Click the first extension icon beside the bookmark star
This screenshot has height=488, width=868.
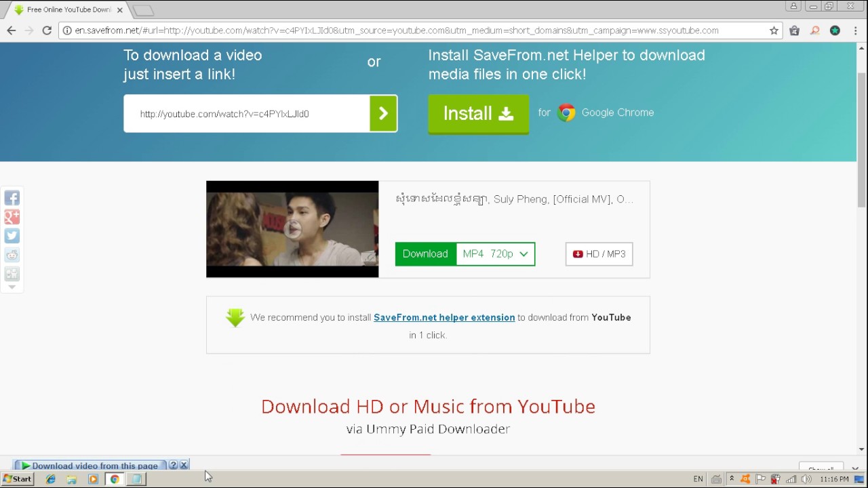[x=794, y=30]
